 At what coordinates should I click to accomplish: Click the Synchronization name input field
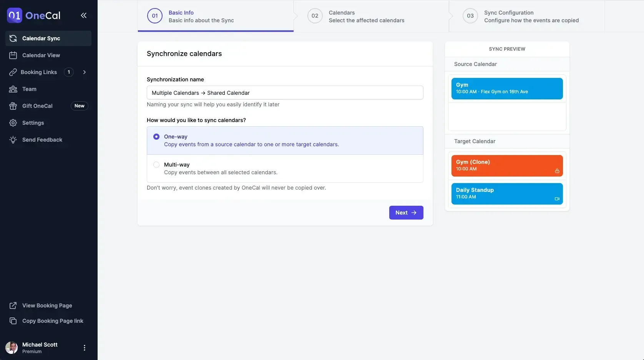point(285,92)
